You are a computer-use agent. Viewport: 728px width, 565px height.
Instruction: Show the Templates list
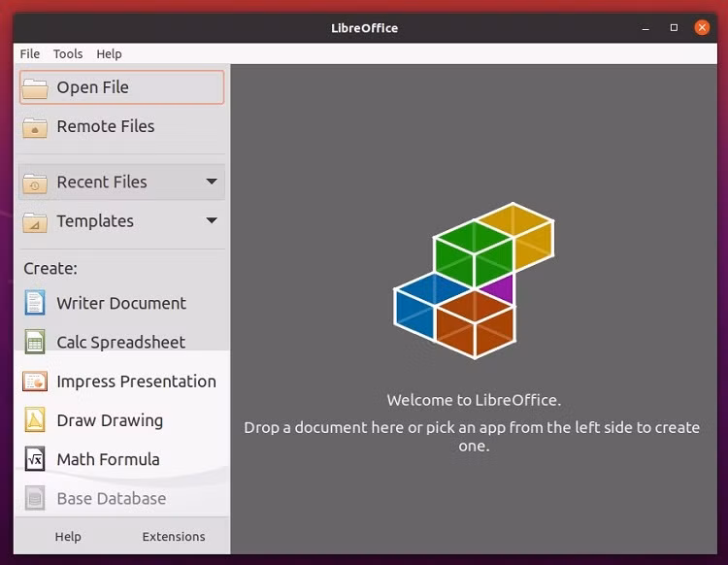point(121,221)
